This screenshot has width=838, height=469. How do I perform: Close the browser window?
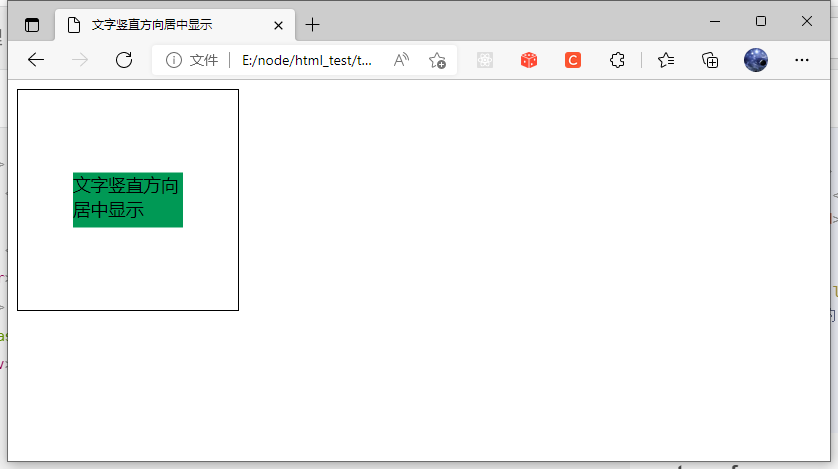(807, 21)
